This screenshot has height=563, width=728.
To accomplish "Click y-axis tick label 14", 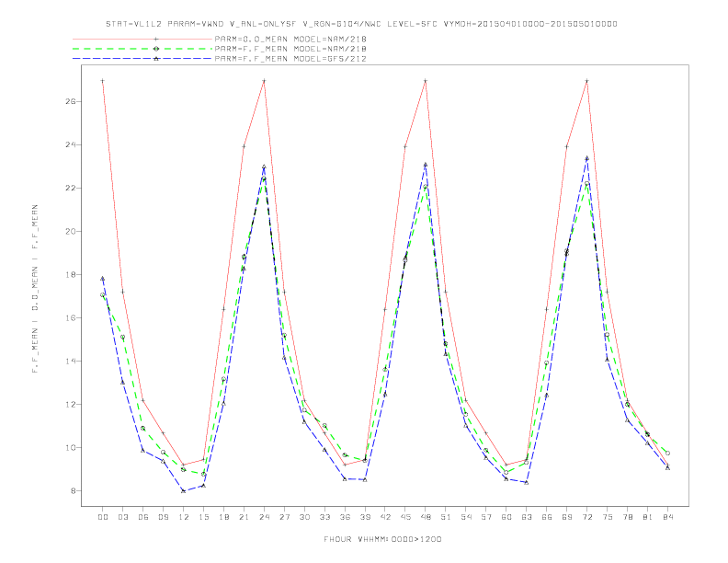I will click(70, 361).
